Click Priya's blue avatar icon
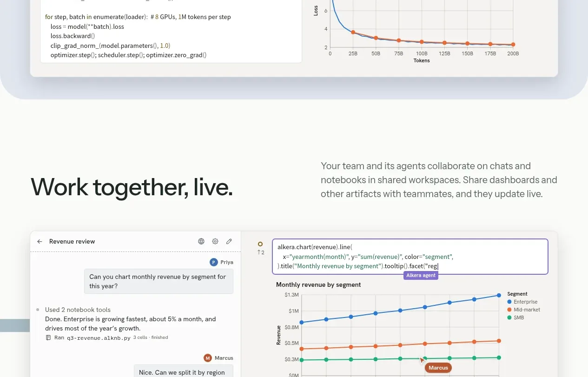 (x=214, y=262)
